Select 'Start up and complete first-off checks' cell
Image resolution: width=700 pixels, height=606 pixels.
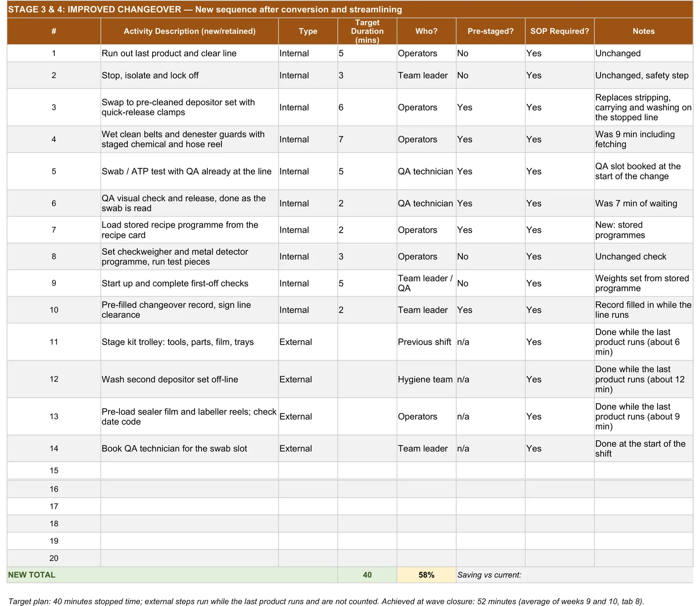(189, 283)
